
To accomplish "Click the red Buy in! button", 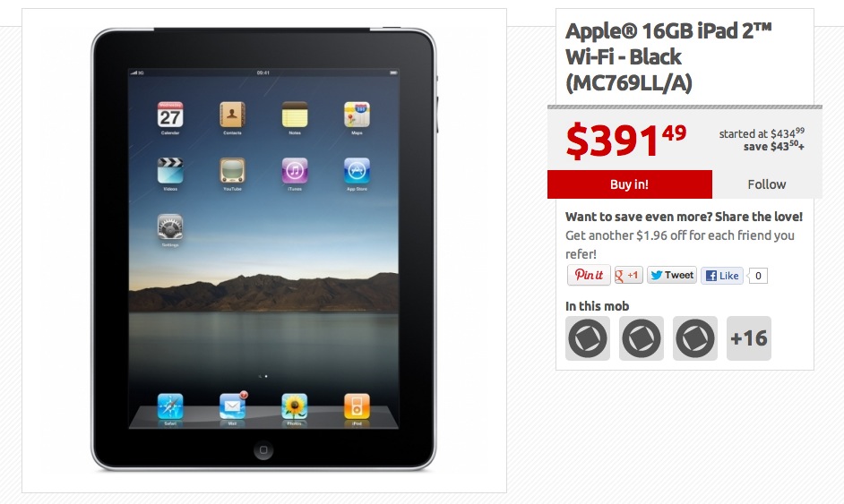I will coord(629,184).
